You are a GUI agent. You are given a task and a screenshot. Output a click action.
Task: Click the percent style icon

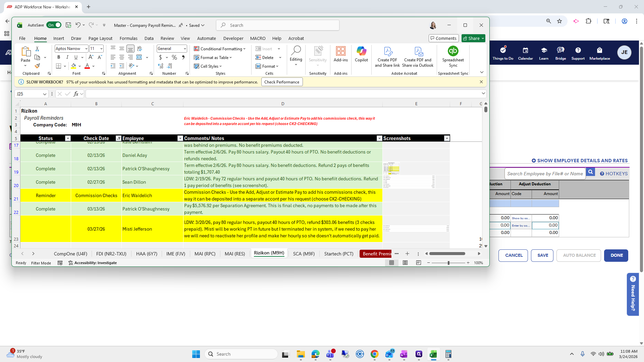(x=174, y=57)
